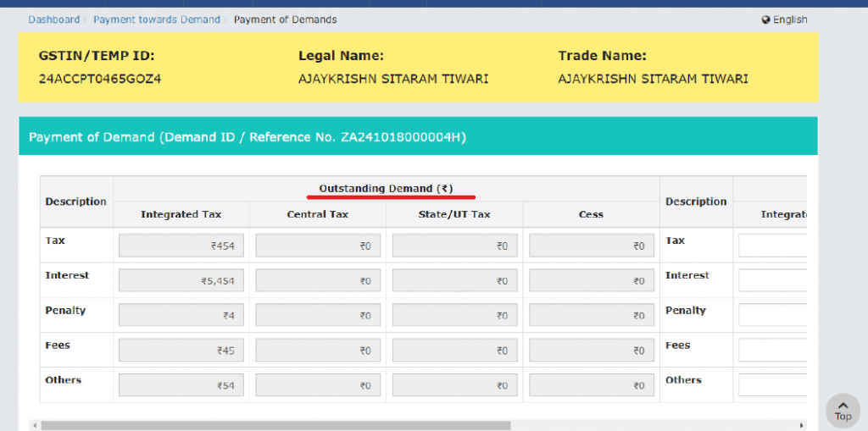This screenshot has width=868, height=431.
Task: Jump to the top with the Top button
Action: coord(843,411)
